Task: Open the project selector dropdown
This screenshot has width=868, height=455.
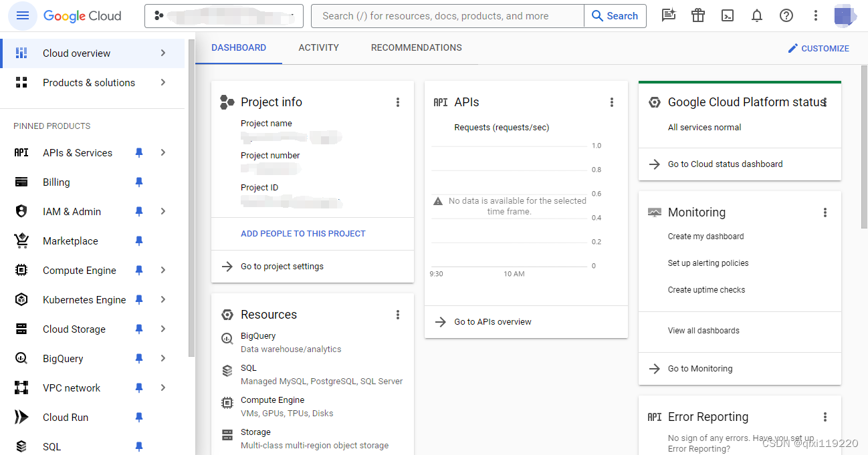Action: [224, 16]
